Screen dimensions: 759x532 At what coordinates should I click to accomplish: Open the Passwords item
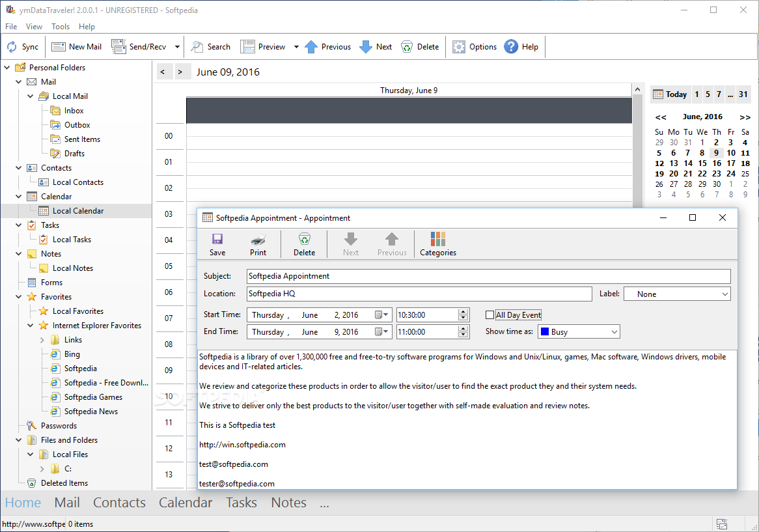[59, 426]
